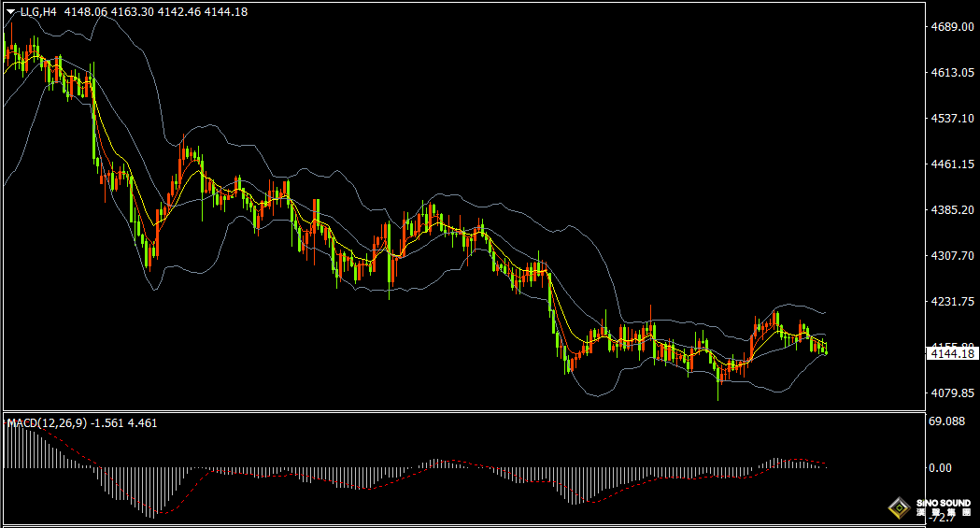The height and width of the screenshot is (528, 980).
Task: Select the current price tag 4144.18
Action: coord(953,353)
